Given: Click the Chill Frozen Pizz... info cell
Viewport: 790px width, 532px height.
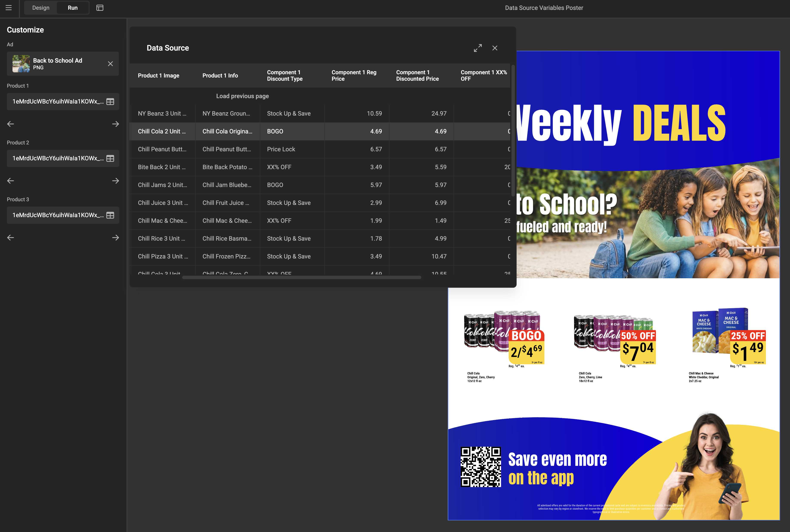Looking at the screenshot, I should click(227, 257).
